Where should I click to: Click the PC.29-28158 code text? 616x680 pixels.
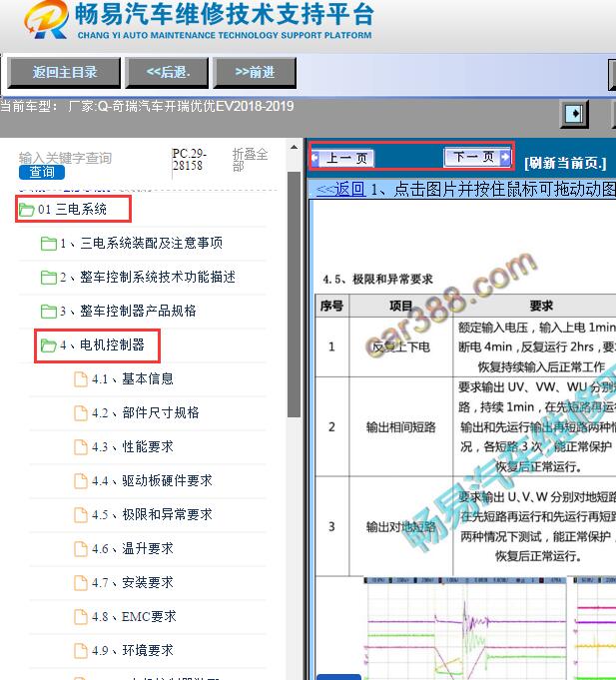coord(189,160)
